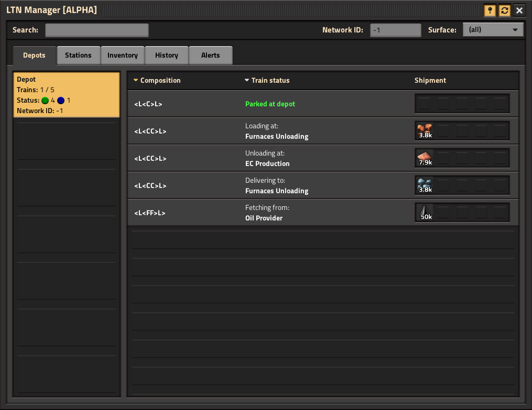Open the Surface dropdown showing (all)
Image resolution: width=532 pixels, height=410 pixels.
click(x=493, y=29)
